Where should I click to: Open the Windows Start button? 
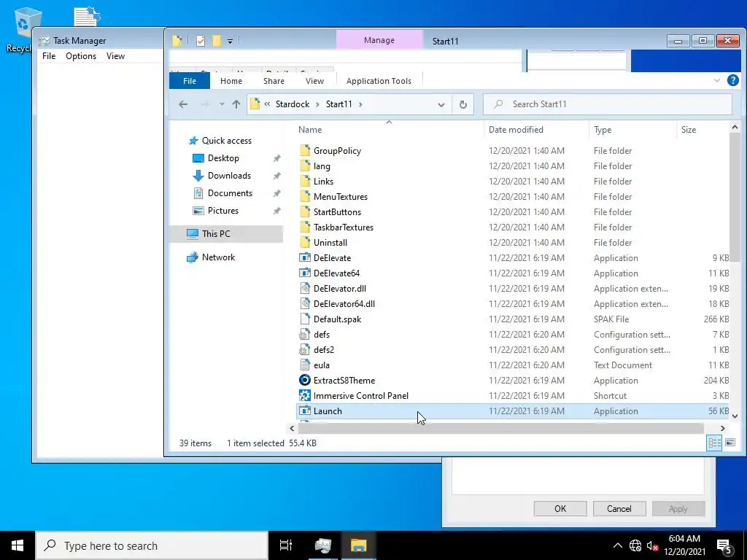pyautogui.click(x=18, y=545)
